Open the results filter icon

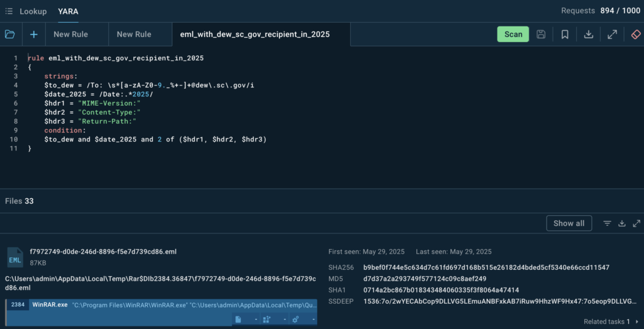[x=607, y=223]
